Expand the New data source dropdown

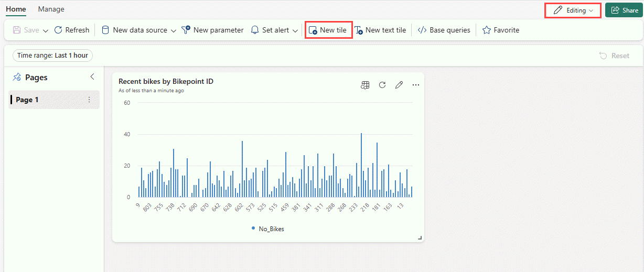click(x=174, y=30)
